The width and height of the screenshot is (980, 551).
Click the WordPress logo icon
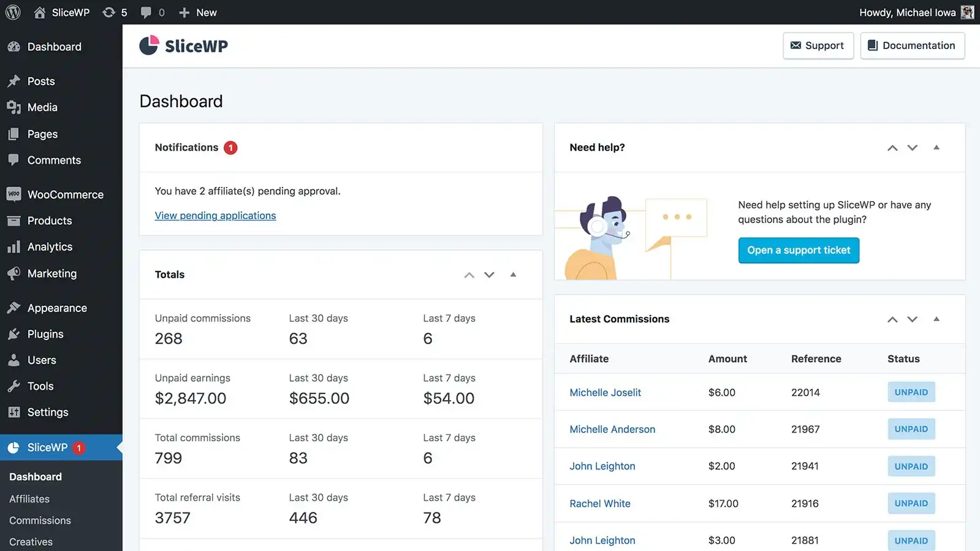13,12
